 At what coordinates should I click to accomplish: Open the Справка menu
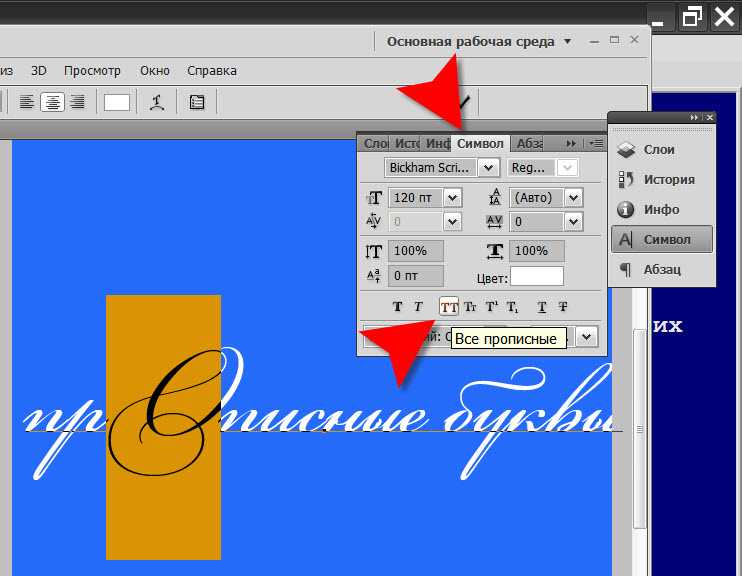(x=212, y=71)
